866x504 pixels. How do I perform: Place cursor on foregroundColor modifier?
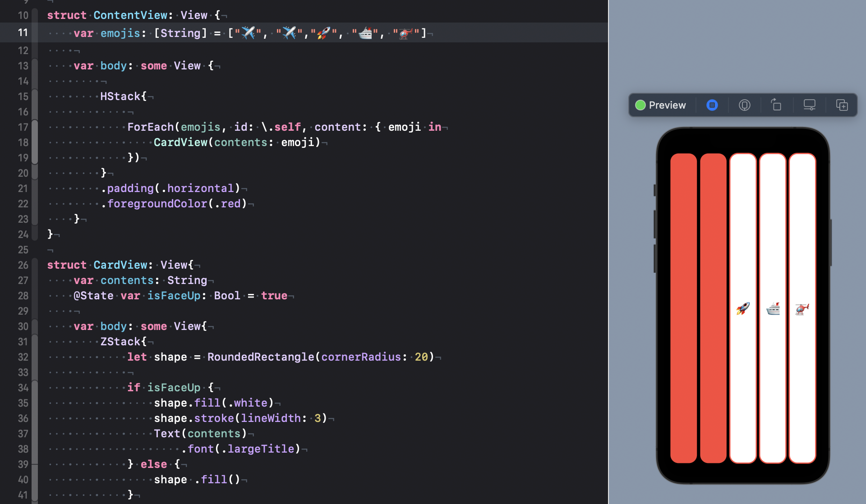157,204
